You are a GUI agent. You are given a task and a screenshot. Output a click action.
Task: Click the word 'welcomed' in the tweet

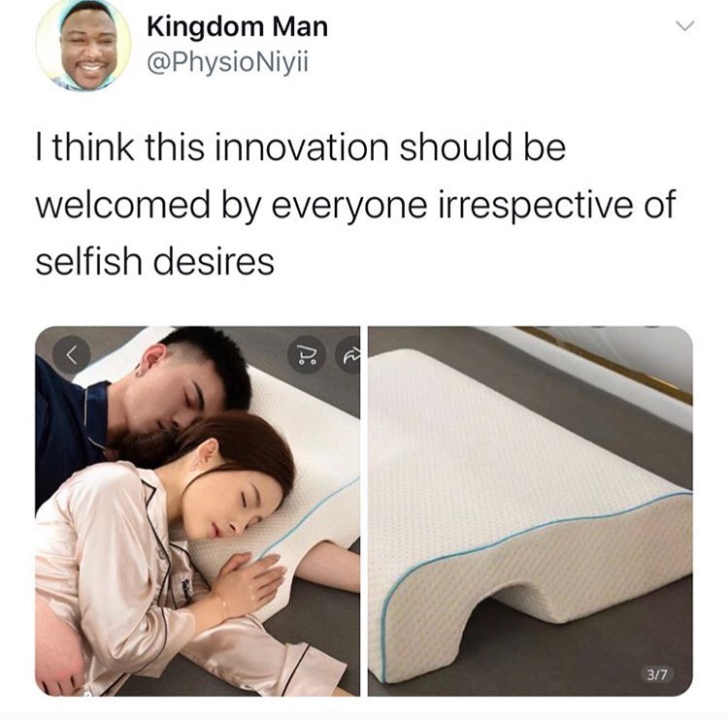click(x=123, y=204)
